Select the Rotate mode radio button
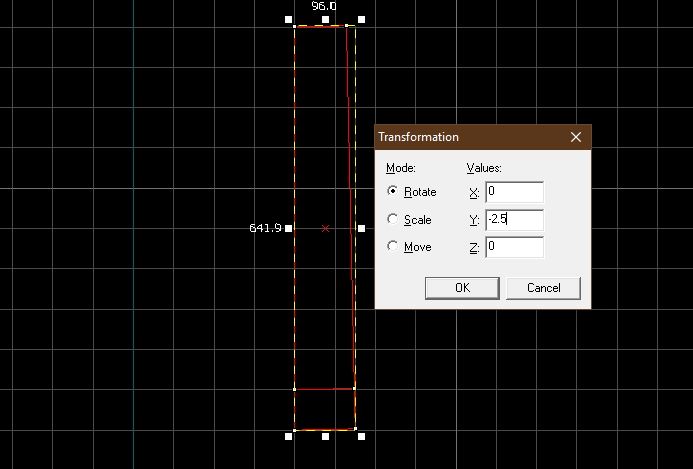This screenshot has height=469, width=693. coord(392,191)
